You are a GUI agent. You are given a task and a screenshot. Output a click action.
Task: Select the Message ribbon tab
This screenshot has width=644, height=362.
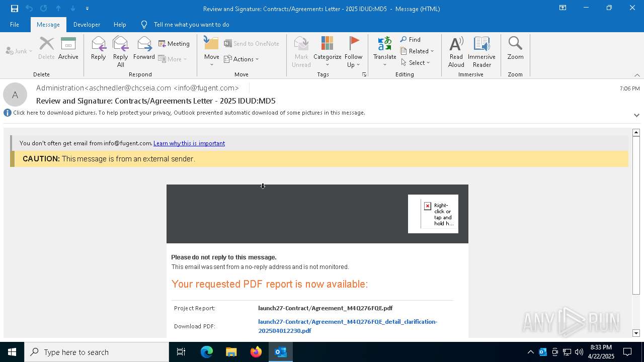[48, 25]
